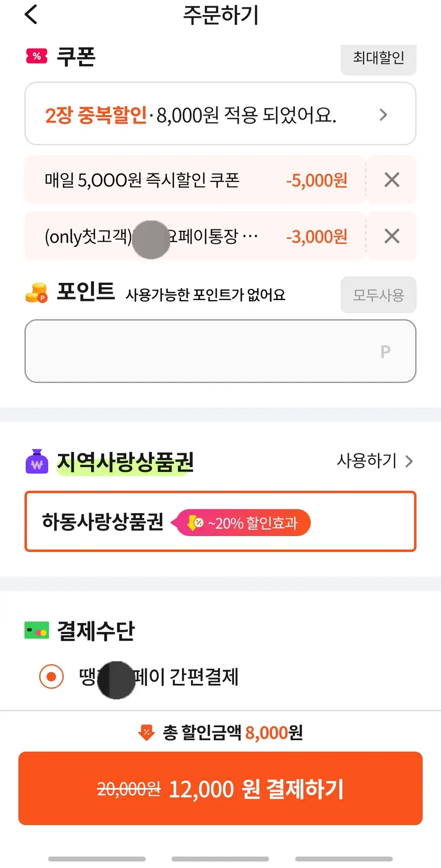This screenshot has height=868, width=441.
Task: Open 사용하기 for 지역사랑상품권
Action: click(375, 461)
